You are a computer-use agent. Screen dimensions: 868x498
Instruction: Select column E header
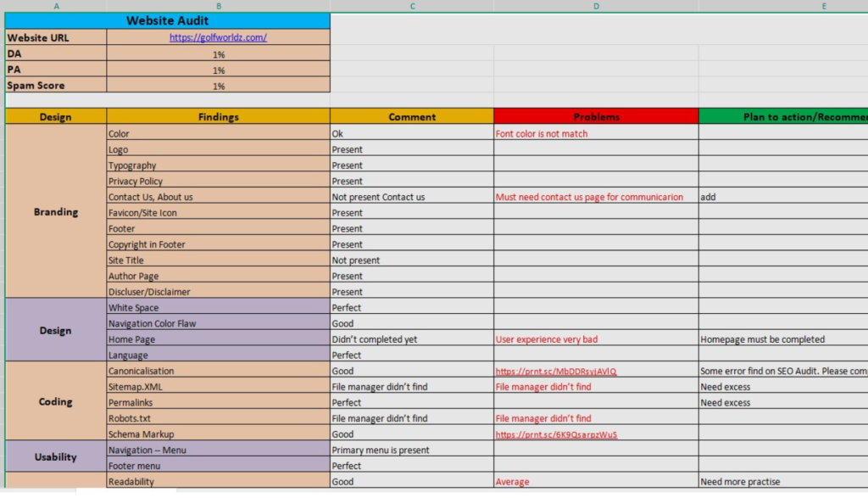click(783, 6)
